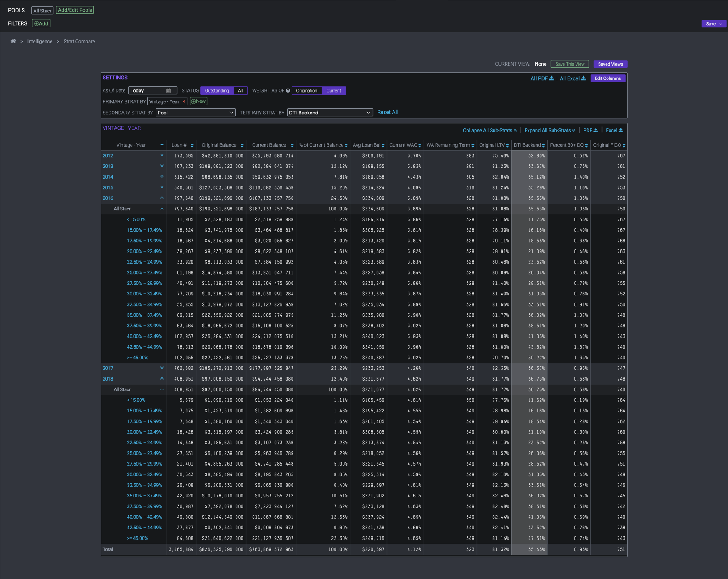This screenshot has width=728, height=579.
Task: Click the Reset All link
Action: tap(387, 113)
